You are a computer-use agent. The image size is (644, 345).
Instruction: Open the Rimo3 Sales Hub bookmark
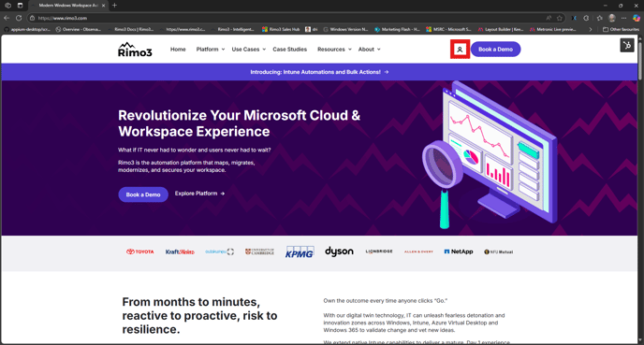(281, 30)
